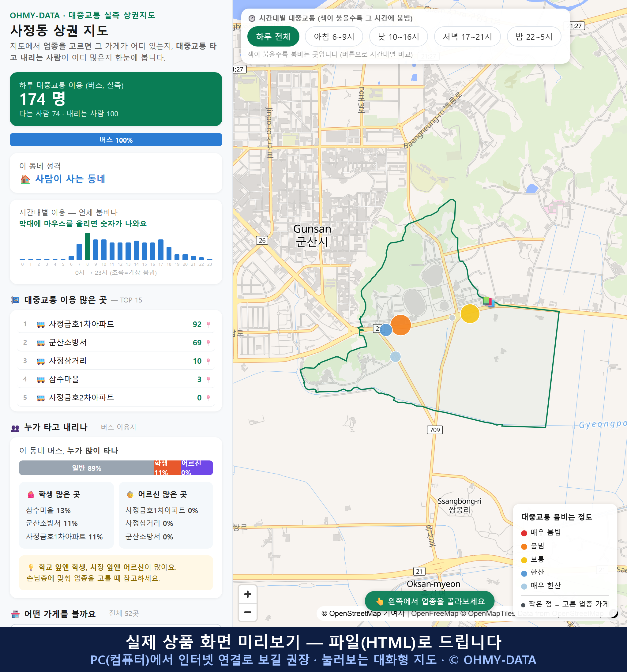
Task: Click the pin icon beside 사정금호1차아파트
Action: 208,325
